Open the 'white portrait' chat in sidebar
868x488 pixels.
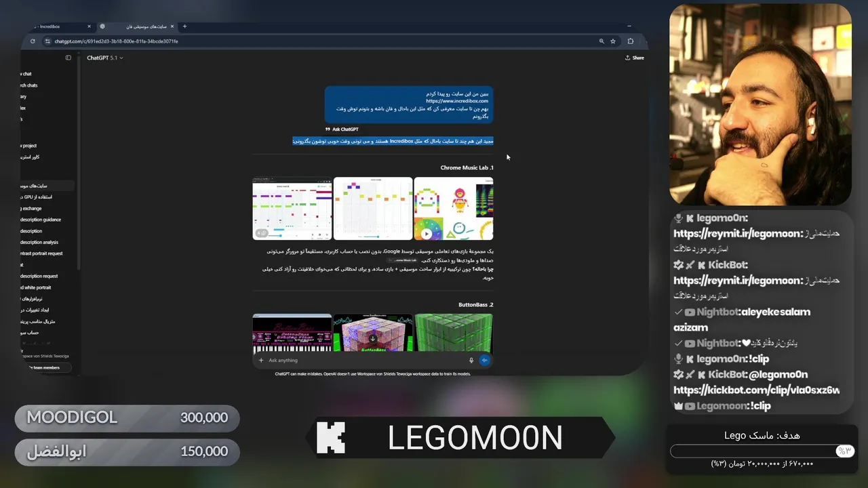tap(36, 287)
